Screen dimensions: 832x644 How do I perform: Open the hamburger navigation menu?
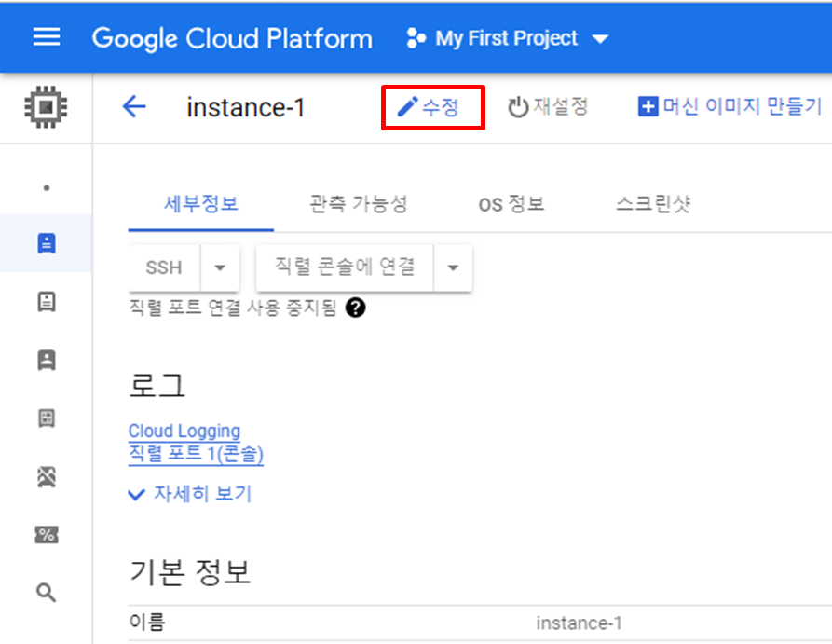pos(47,37)
